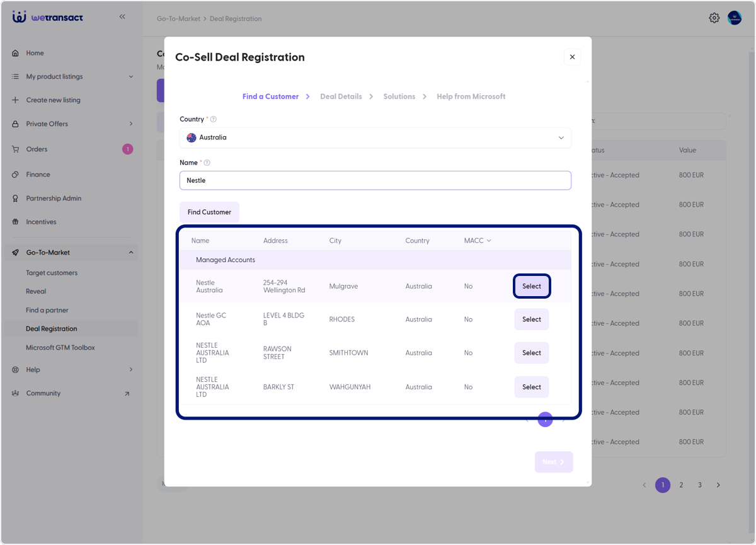Click the Community people icon
The width and height of the screenshot is (756, 545).
coord(16,393)
